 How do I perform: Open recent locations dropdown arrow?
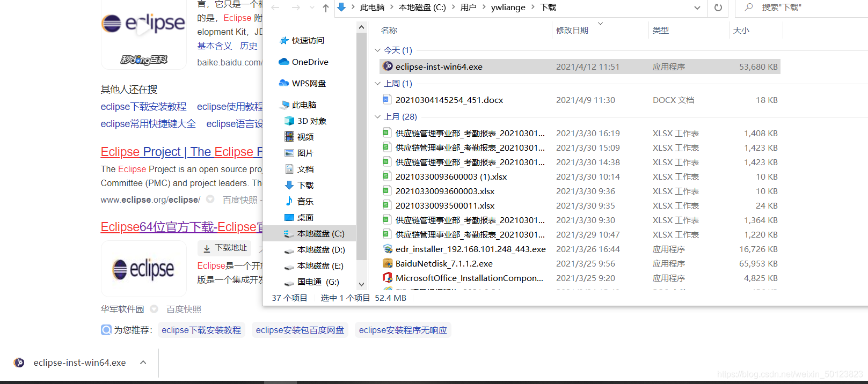coord(312,8)
